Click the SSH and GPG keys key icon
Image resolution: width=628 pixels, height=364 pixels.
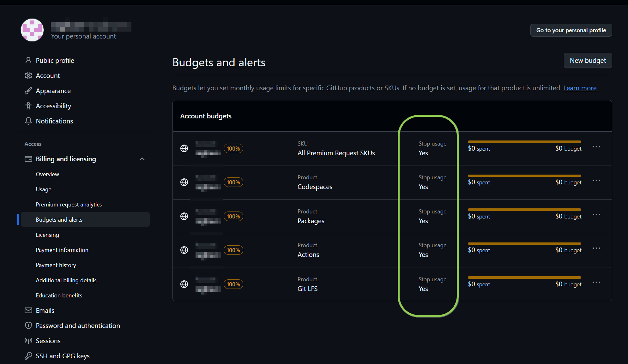[x=28, y=356]
